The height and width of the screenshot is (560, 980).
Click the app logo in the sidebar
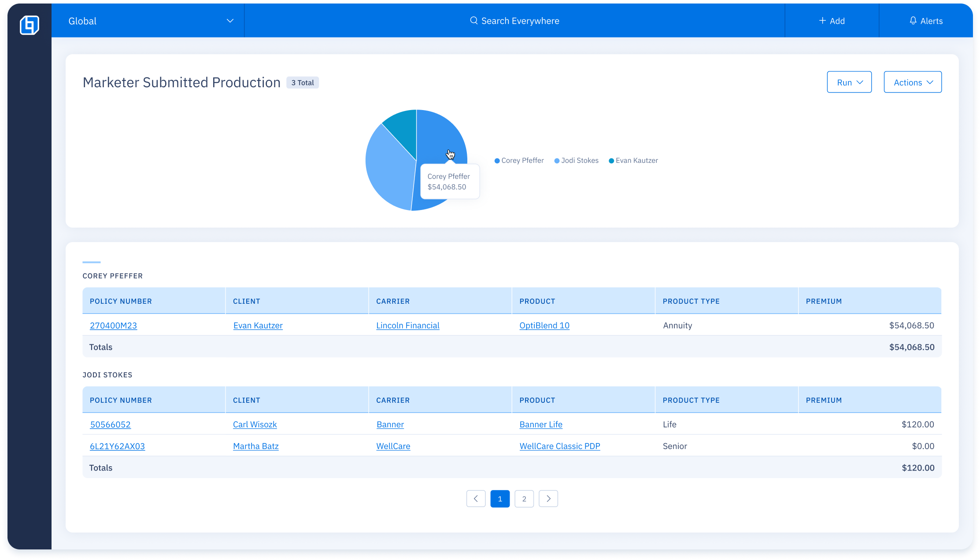click(x=30, y=25)
